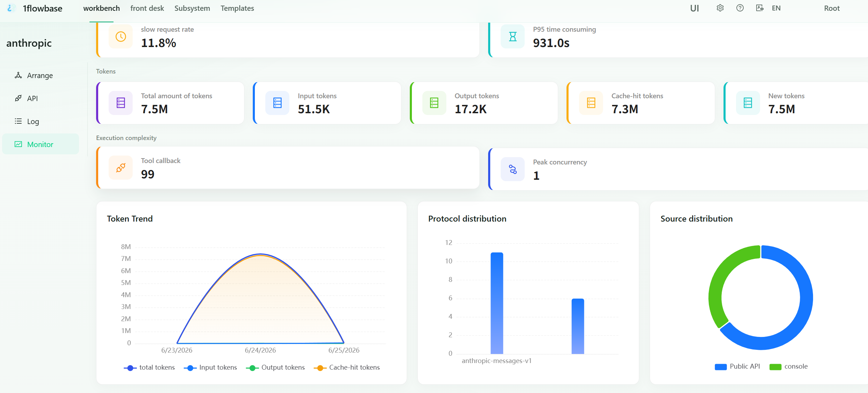
Task: Click the P95 hourglass icon
Action: (x=513, y=37)
